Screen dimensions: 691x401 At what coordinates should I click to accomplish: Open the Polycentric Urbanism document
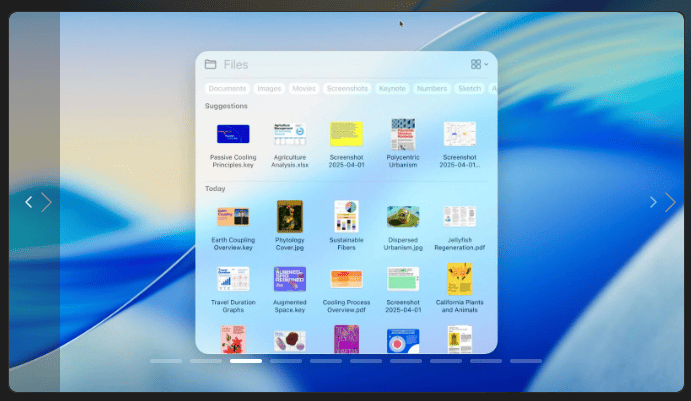(403, 134)
